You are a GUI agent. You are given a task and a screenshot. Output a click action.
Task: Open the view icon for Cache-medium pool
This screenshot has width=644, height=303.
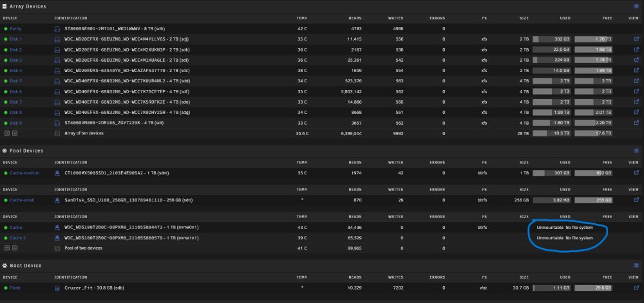point(636,173)
